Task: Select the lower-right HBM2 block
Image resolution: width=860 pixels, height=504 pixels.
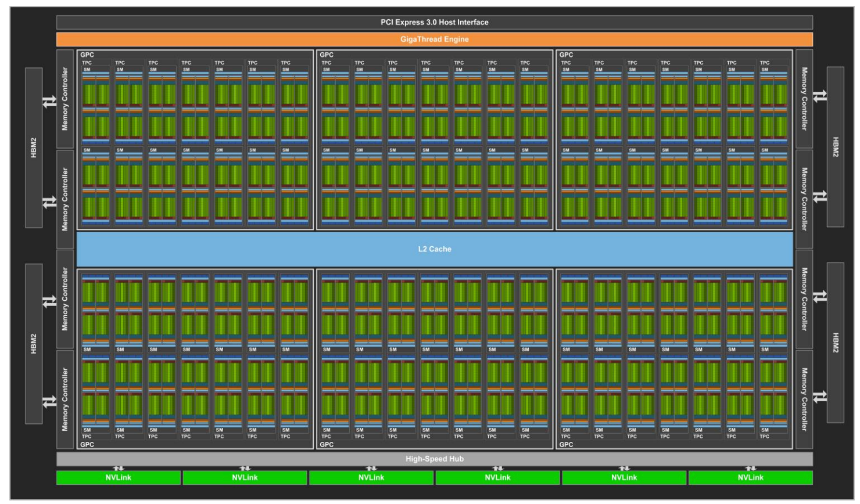Action: [x=835, y=343]
